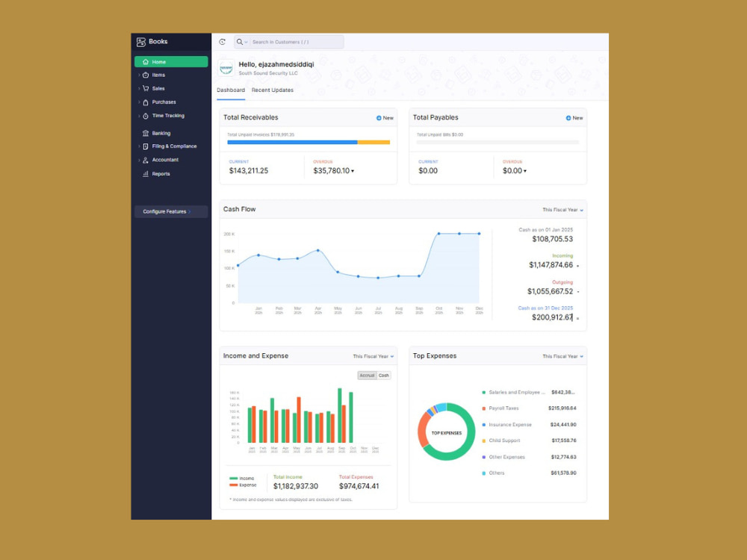Image resolution: width=747 pixels, height=560 pixels.
Task: Click the search magnifier icon
Action: 240,42
